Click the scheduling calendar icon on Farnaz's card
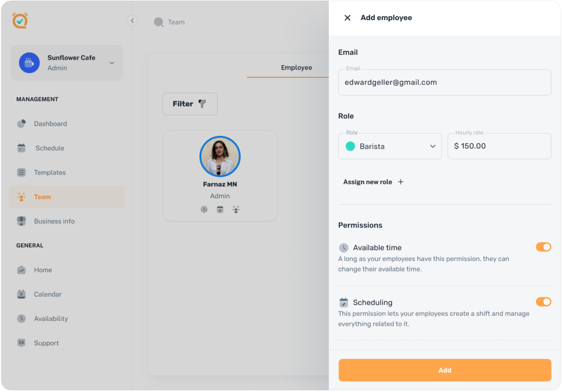562x392 pixels. click(x=220, y=209)
